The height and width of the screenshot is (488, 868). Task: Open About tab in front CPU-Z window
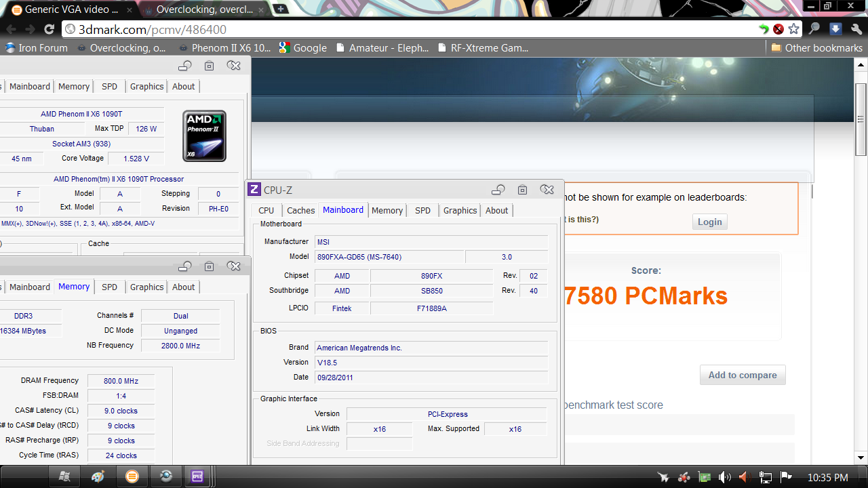point(496,211)
